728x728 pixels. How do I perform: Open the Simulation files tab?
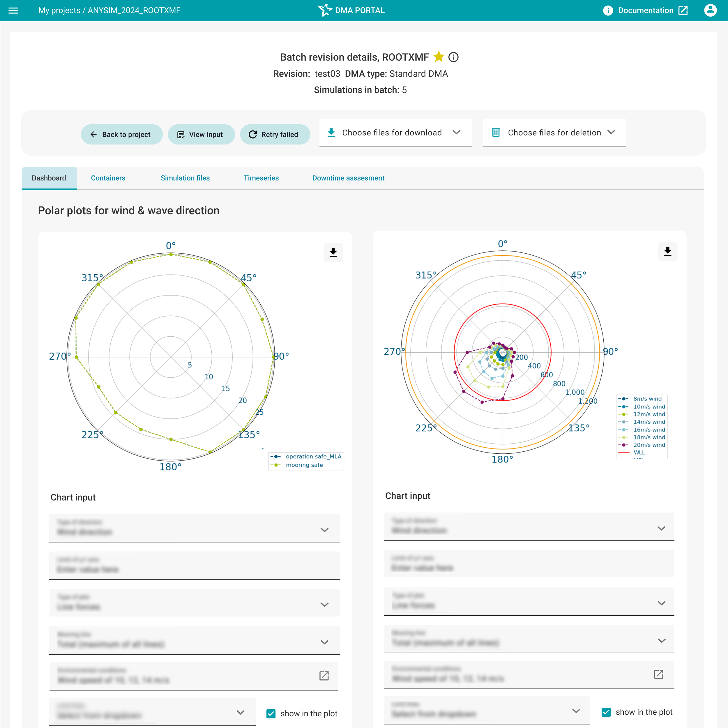tap(185, 178)
